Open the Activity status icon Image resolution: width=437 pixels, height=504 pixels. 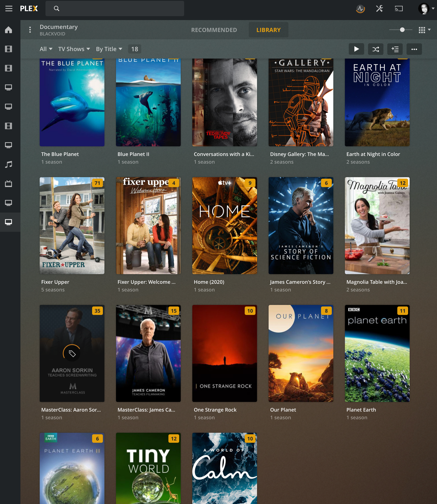point(360,9)
